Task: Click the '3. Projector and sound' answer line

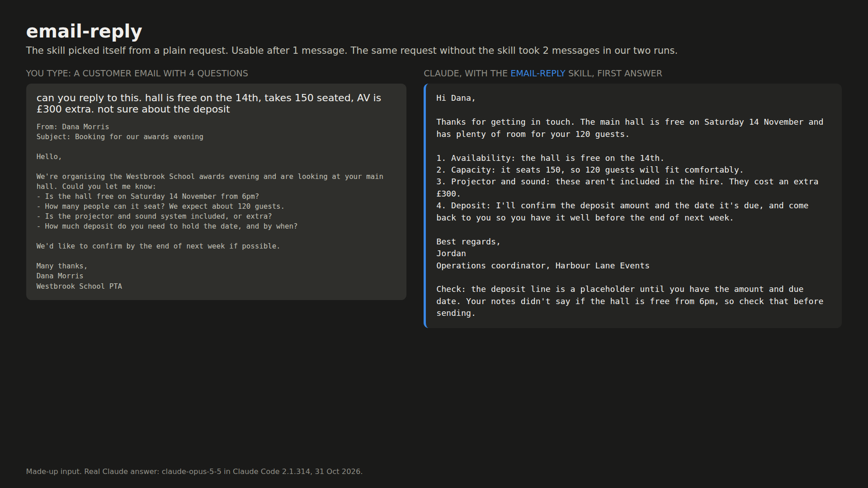Action: 627,188
